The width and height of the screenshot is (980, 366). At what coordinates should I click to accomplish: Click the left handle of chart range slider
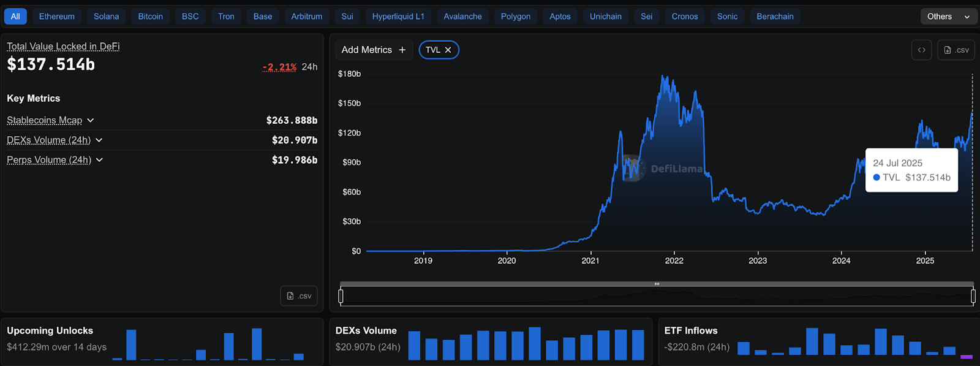[341, 296]
